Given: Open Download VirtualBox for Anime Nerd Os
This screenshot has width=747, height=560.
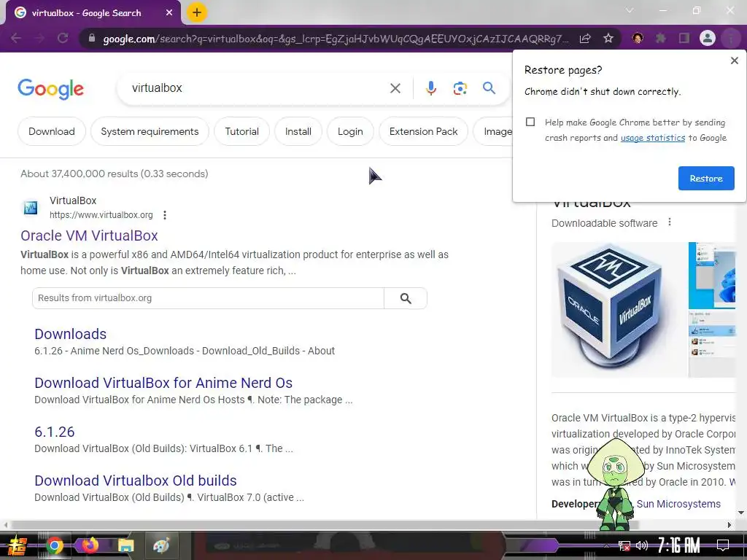Looking at the screenshot, I should click(163, 383).
